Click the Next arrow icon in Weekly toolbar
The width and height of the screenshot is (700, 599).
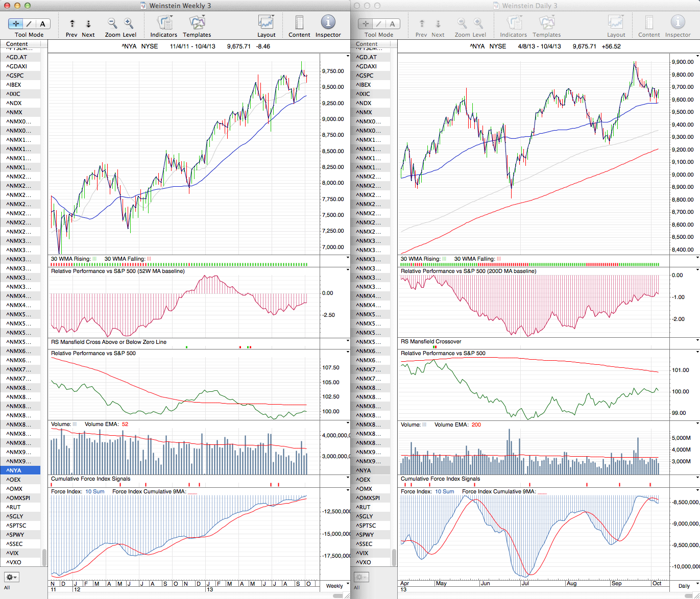click(x=88, y=23)
